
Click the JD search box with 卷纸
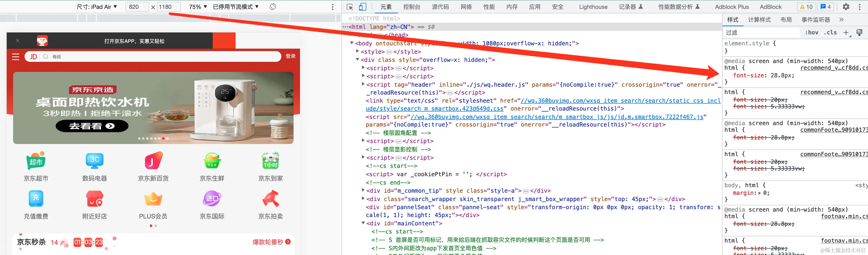click(x=153, y=57)
